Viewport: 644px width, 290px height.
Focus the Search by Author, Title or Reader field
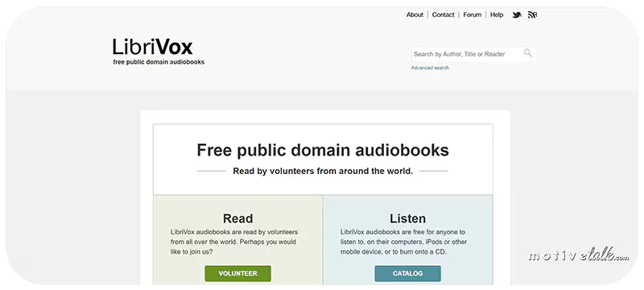[x=473, y=54]
